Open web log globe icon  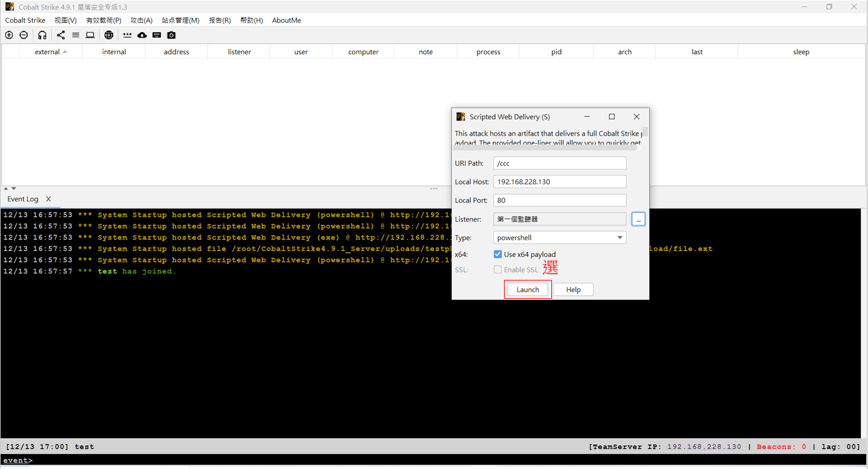pyautogui.click(x=109, y=35)
